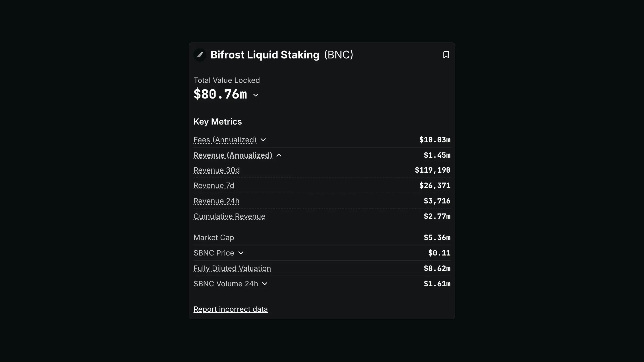Click the Fees (Annualized) label
This screenshot has width=644, height=362.
tap(225, 140)
